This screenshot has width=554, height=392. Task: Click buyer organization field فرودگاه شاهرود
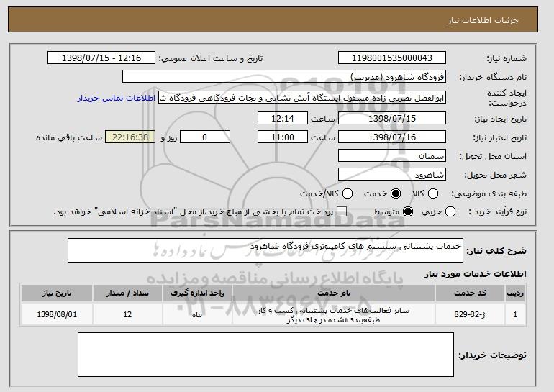tap(284, 77)
